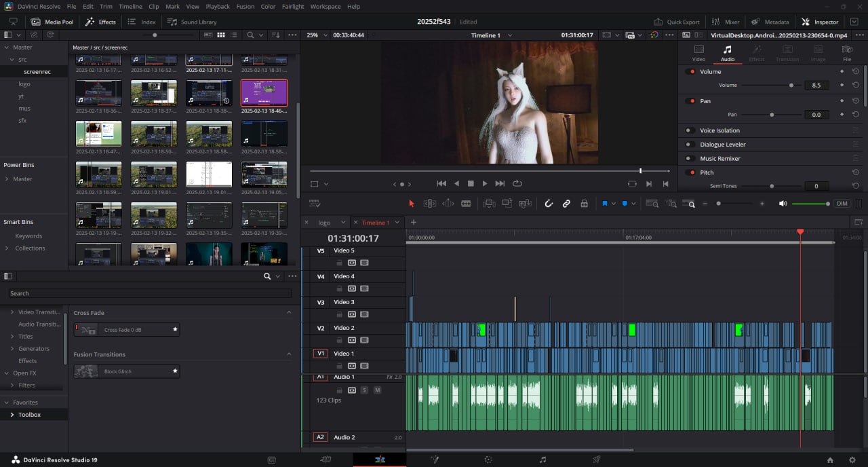Mute the Audio 1 track
Viewport: 868px width, 467px height.
click(378, 390)
